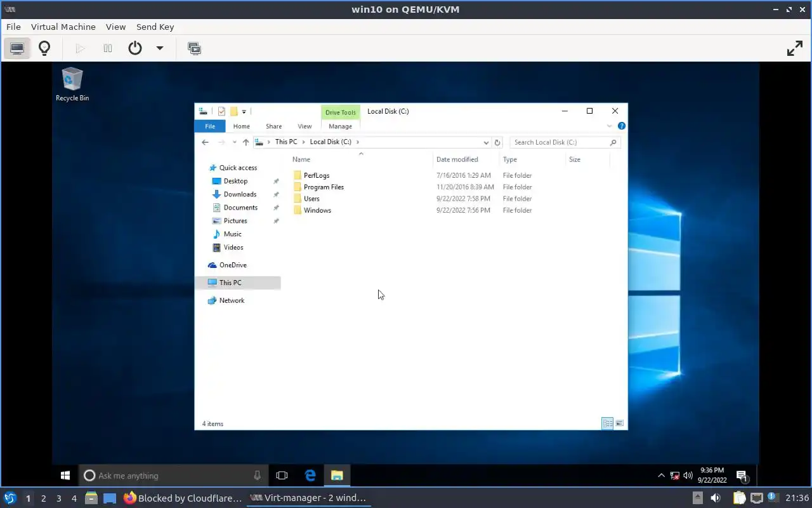Click the Cortana microphone icon

click(x=257, y=476)
